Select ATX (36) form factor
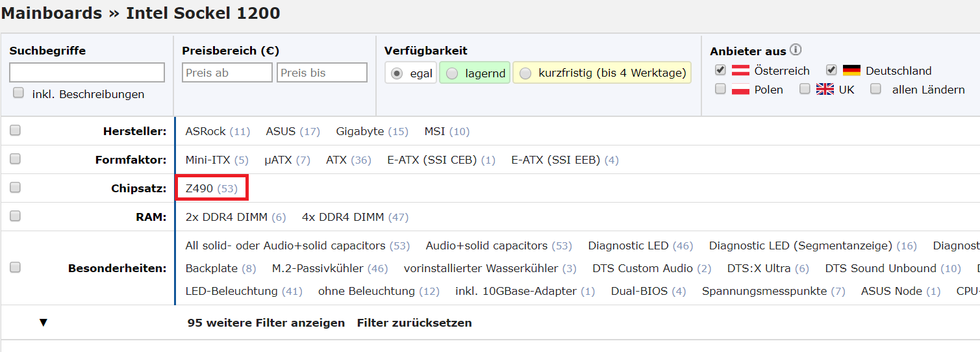This screenshot has height=352, width=980. 349,160
